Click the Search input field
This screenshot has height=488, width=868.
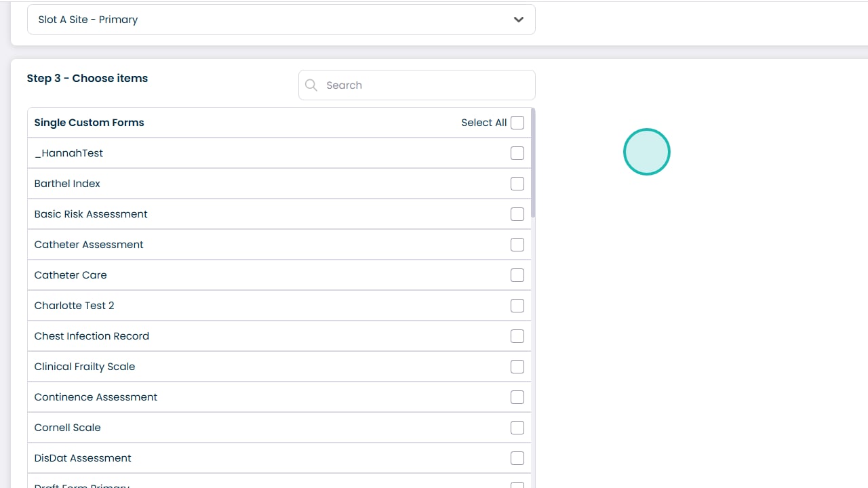tap(416, 85)
